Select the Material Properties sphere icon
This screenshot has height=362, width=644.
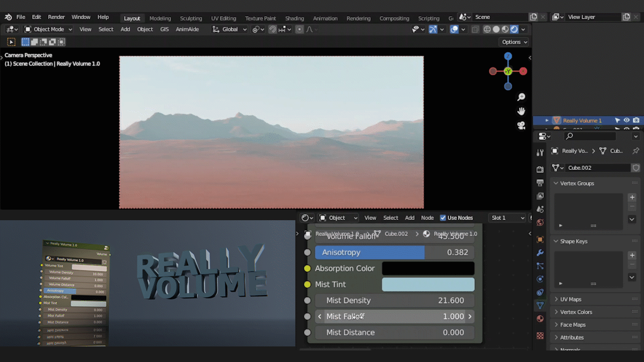click(x=540, y=318)
